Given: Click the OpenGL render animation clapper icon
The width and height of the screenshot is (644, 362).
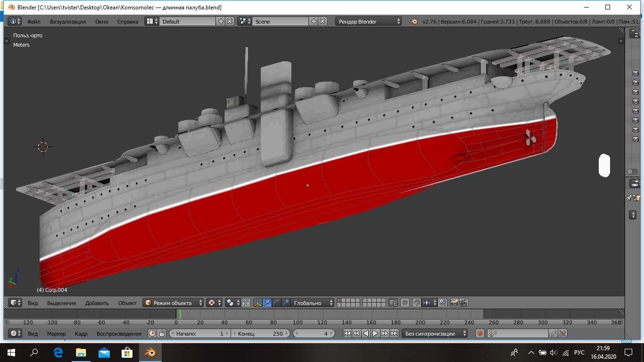Looking at the screenshot, I should [463, 303].
